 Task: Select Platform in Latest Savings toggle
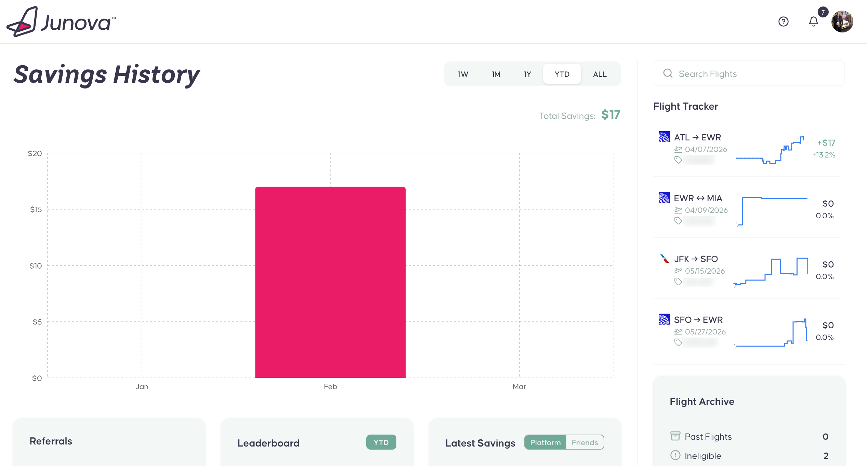[545, 442]
